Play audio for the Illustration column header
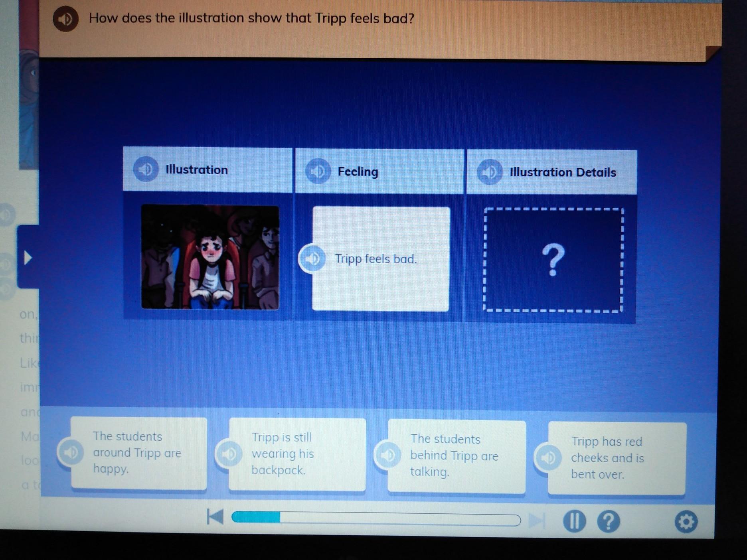 146,169
